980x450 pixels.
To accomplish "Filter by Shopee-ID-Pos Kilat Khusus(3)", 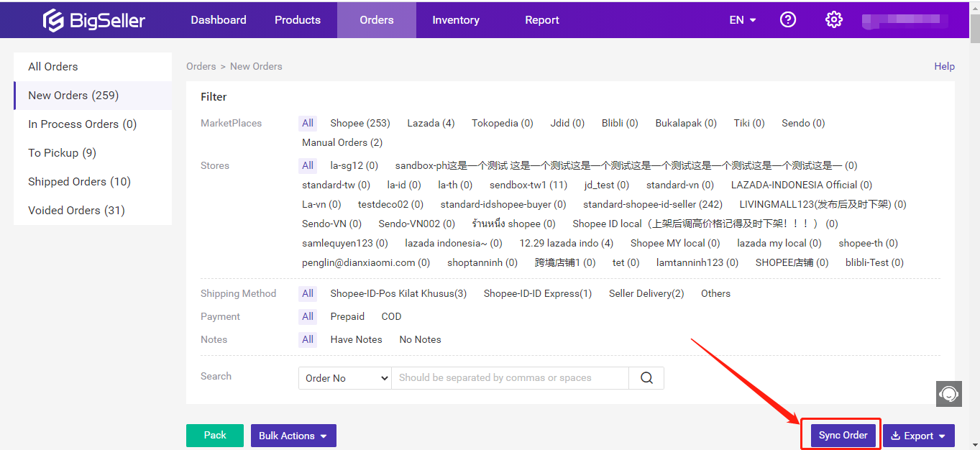I will 398,294.
